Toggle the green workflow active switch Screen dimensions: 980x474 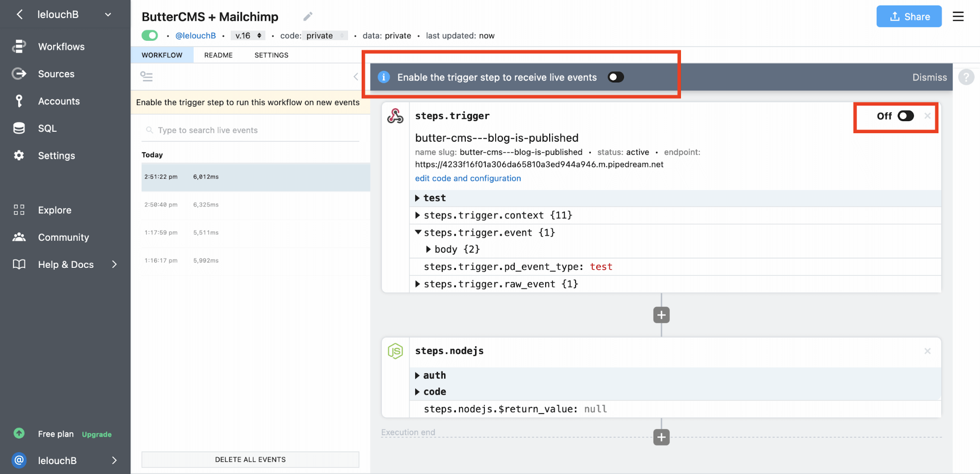150,35
